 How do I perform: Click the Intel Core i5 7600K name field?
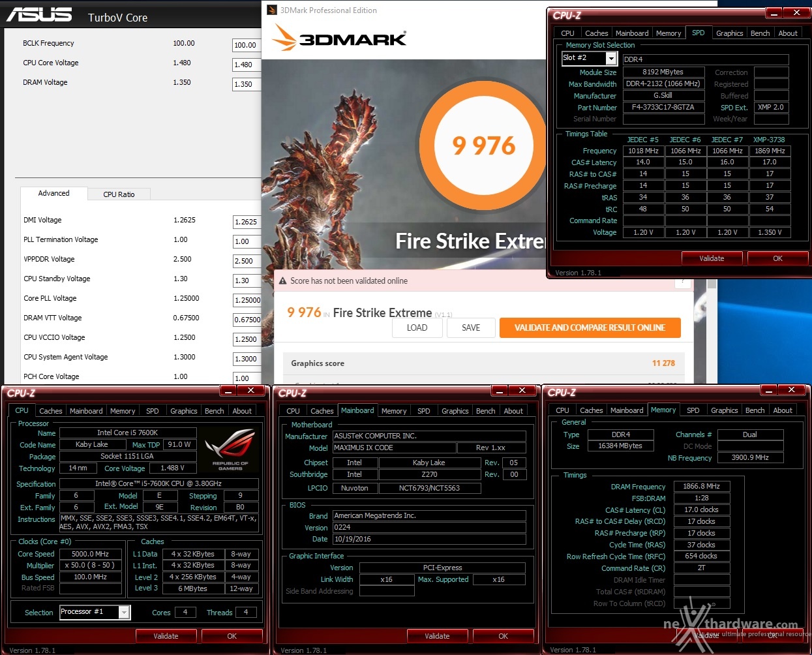pos(128,433)
